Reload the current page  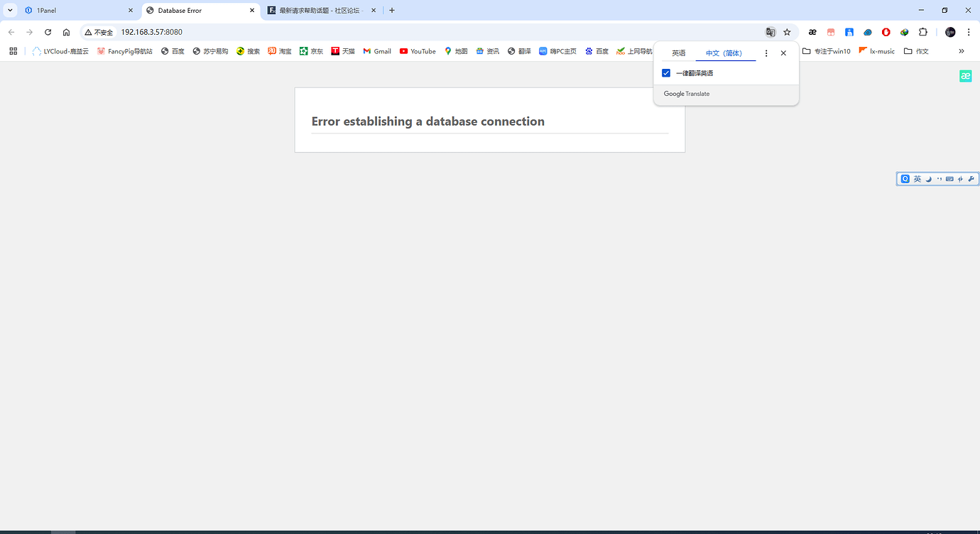tap(48, 32)
